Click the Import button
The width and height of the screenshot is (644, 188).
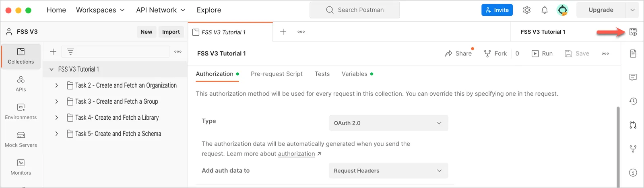[x=171, y=32]
